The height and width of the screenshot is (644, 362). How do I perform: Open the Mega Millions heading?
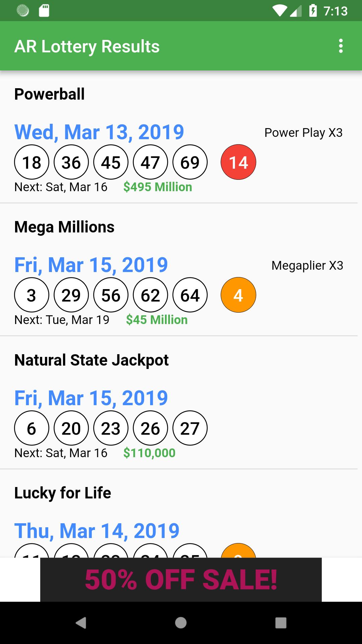coord(64,227)
